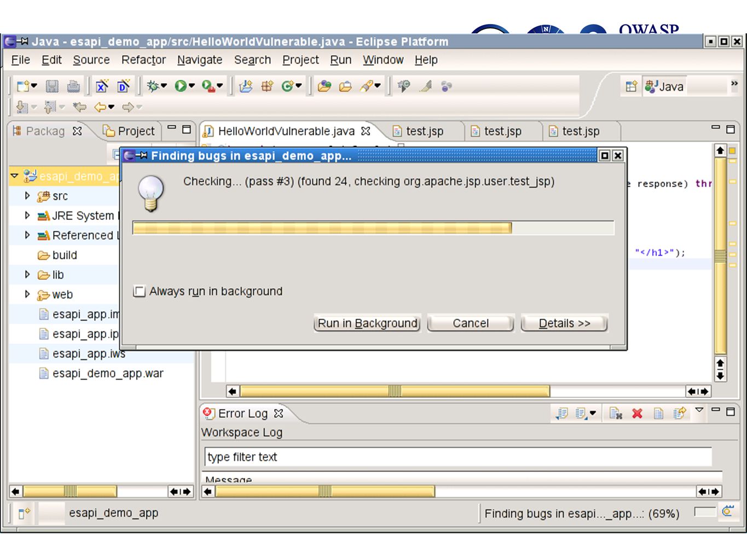The image size is (747, 560).
Task: Open the Source menu
Action: coord(91,60)
